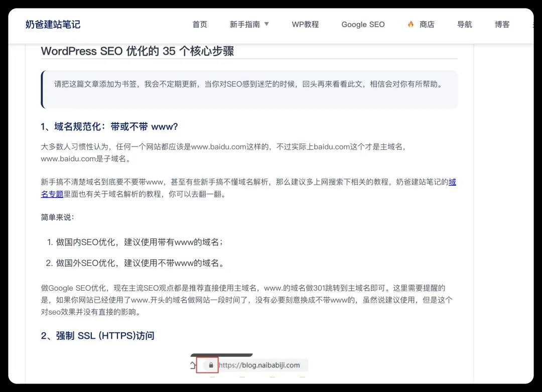Click the paragraph starting 做Google SEO优化
542x392 pixels.
(246, 300)
